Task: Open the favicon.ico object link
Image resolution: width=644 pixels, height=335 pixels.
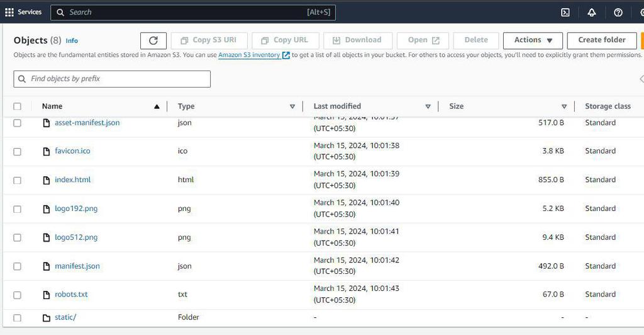Action: (72, 151)
